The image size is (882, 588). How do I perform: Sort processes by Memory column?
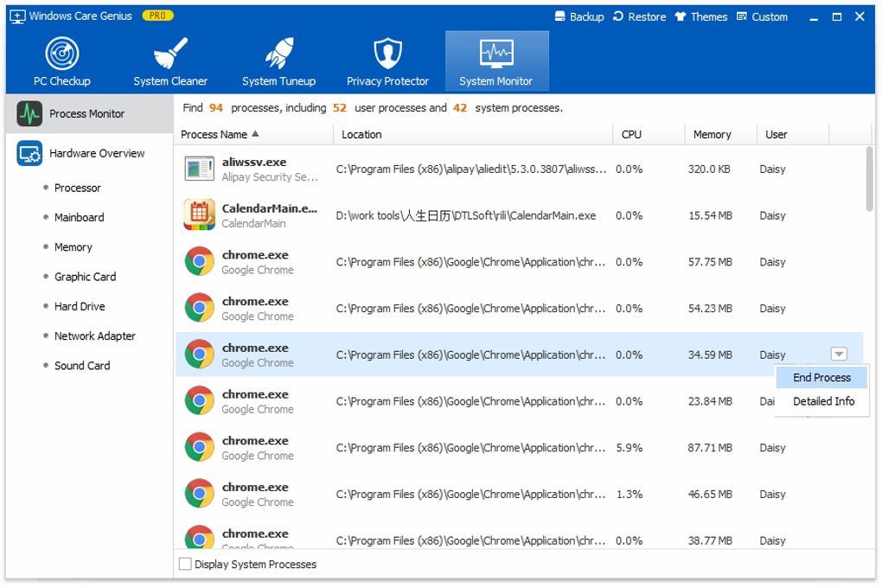point(712,135)
